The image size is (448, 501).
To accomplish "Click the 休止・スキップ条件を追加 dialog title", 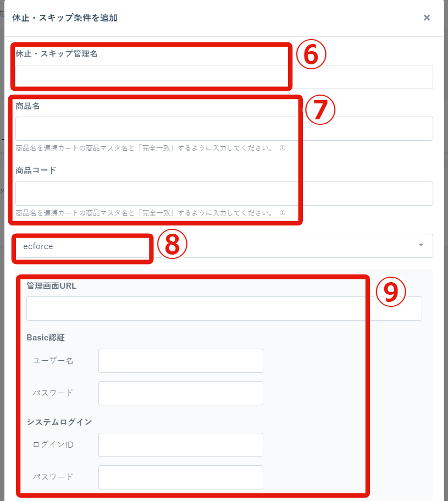I will [x=65, y=18].
